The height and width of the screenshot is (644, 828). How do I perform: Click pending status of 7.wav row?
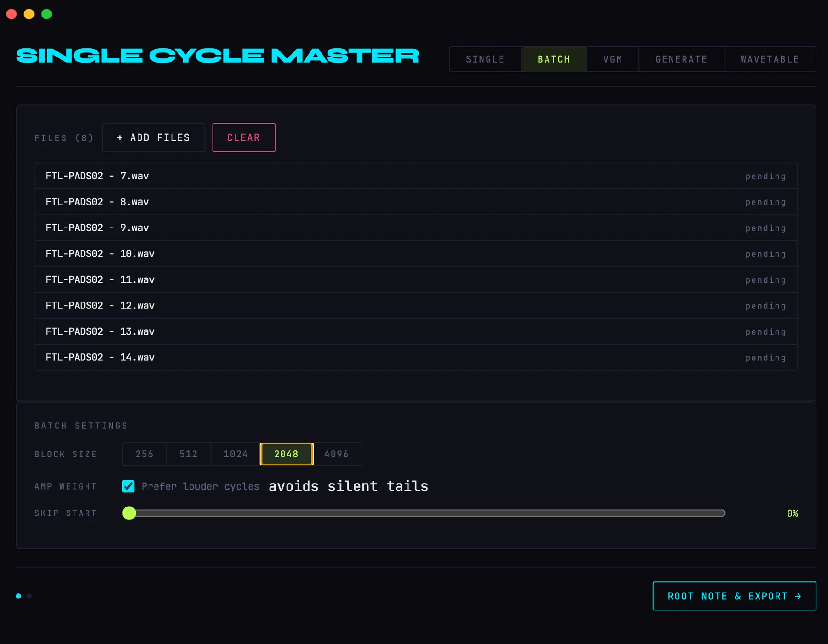765,177
